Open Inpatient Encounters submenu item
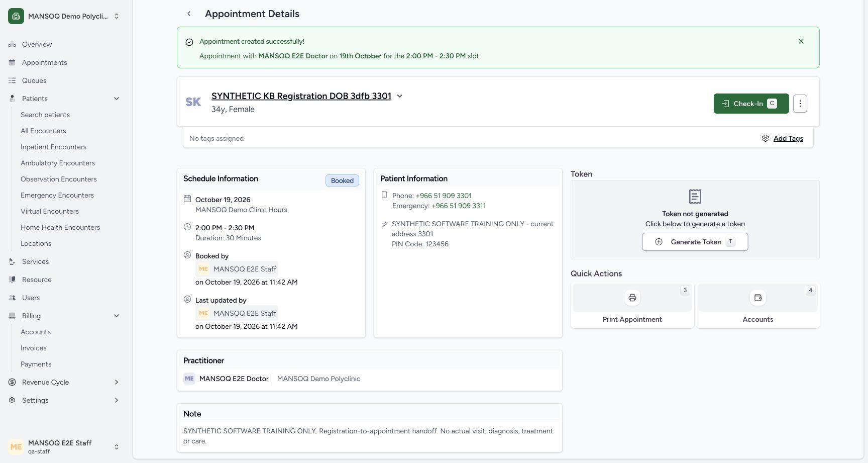Viewport: 868px width, 463px height. pos(53,147)
